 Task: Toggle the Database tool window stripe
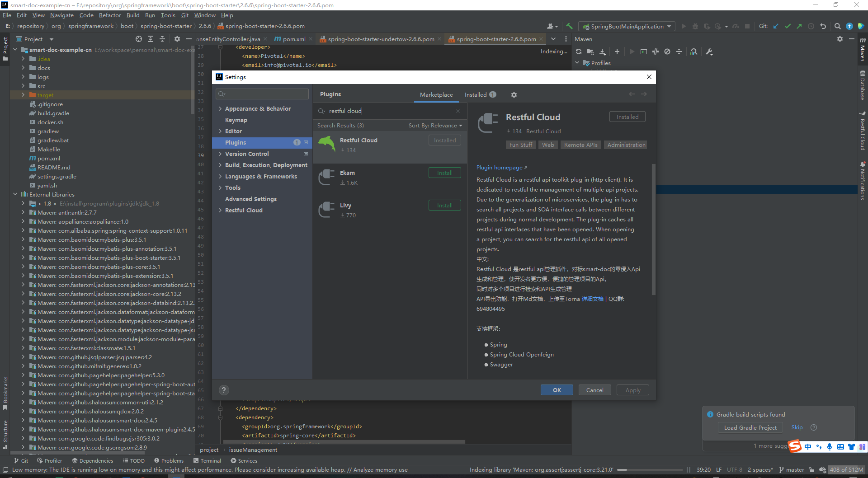863,85
